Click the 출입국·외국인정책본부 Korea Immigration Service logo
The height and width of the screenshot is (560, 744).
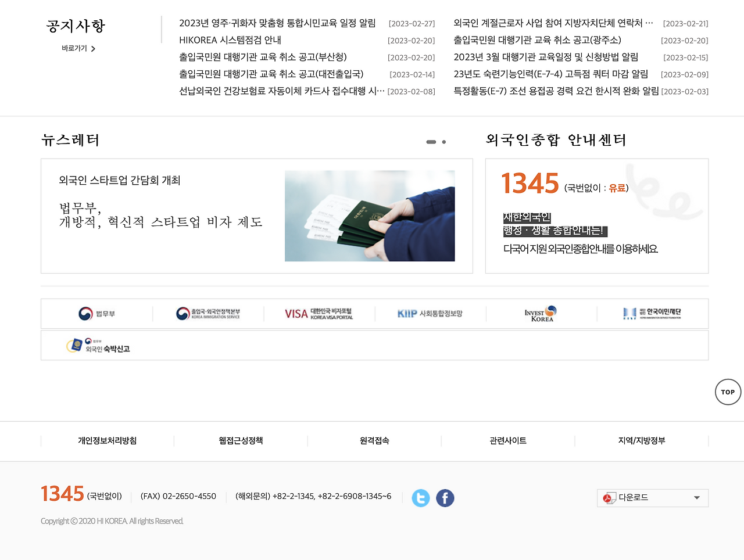(208, 313)
